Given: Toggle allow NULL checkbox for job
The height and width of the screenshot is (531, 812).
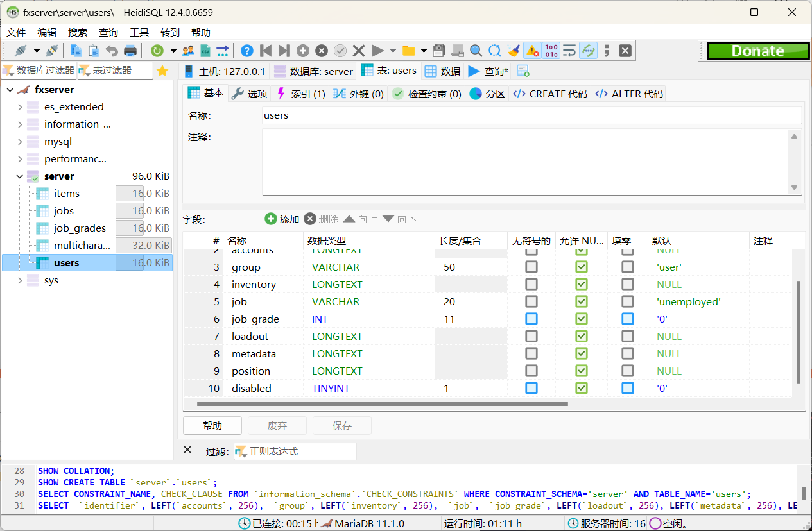Looking at the screenshot, I should click(x=582, y=301).
